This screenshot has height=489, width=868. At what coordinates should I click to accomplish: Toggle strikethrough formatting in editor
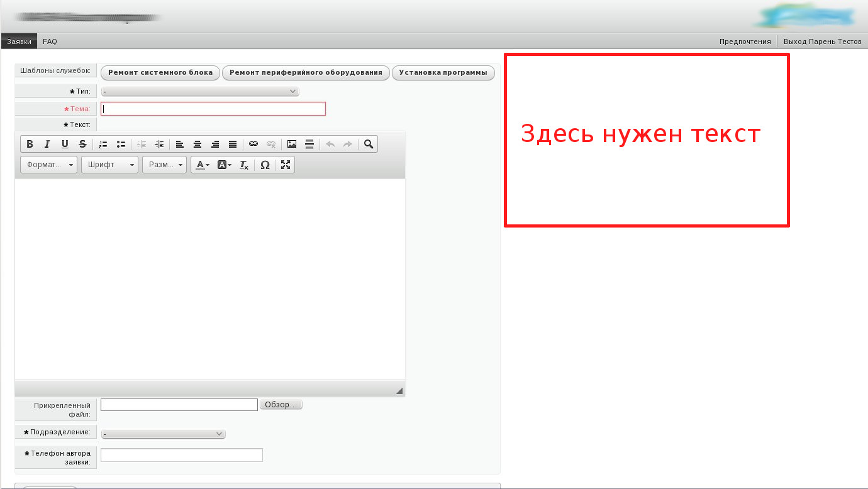(x=82, y=144)
